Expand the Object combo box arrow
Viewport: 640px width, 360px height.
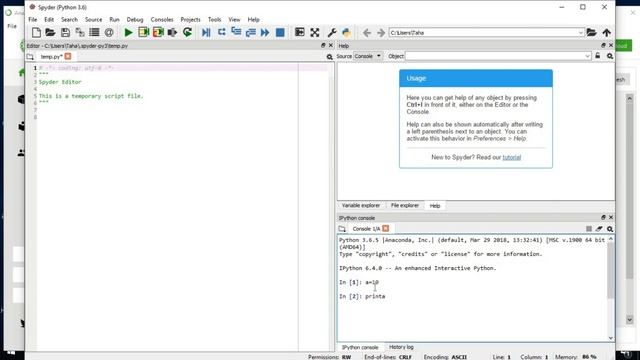[587, 56]
